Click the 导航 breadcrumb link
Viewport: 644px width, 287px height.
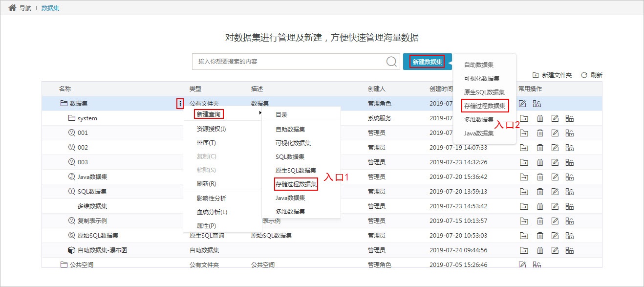[26, 8]
